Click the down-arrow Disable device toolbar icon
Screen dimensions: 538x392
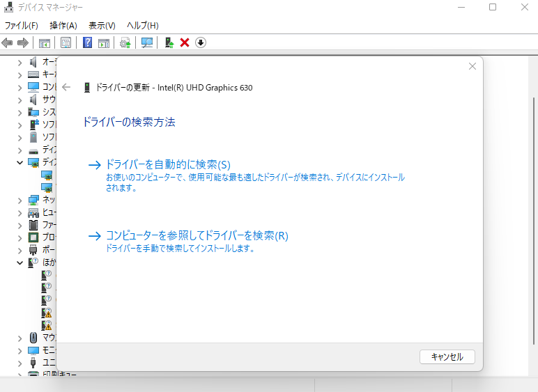[201, 42]
